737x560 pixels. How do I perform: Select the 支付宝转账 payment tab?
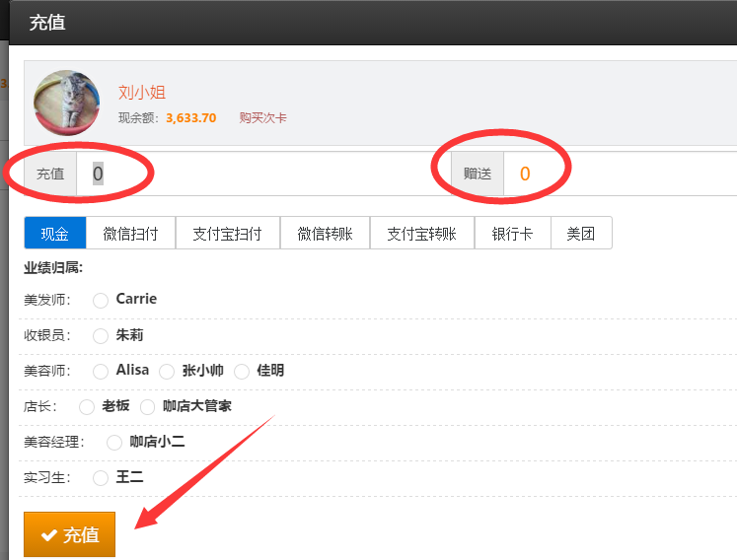point(422,233)
